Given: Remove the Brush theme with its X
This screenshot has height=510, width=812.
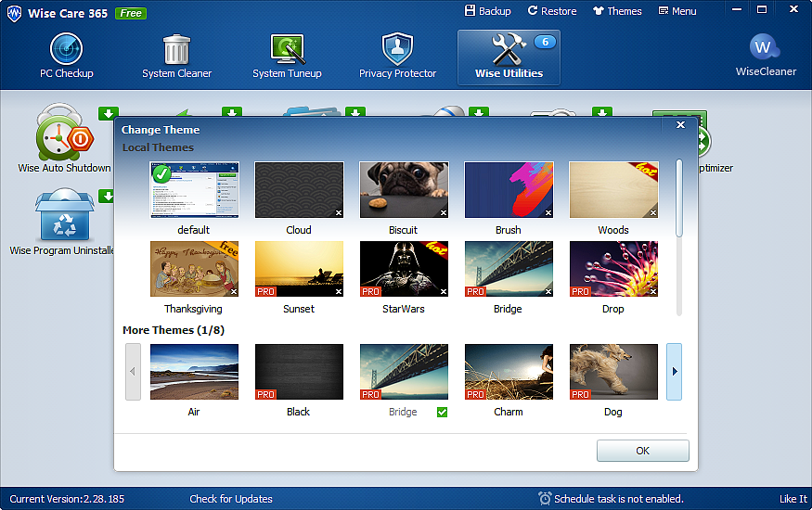Looking at the screenshot, I should coord(548,213).
